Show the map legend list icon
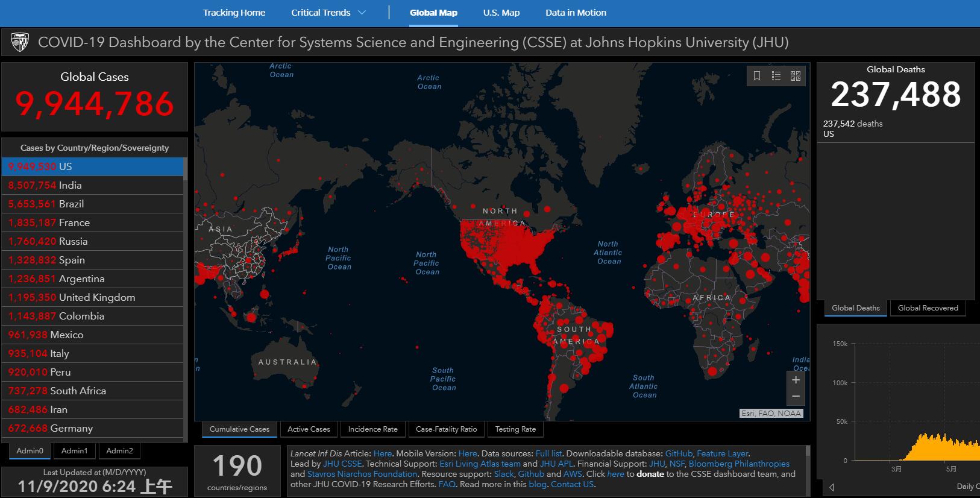The width and height of the screenshot is (980, 498). click(776, 75)
